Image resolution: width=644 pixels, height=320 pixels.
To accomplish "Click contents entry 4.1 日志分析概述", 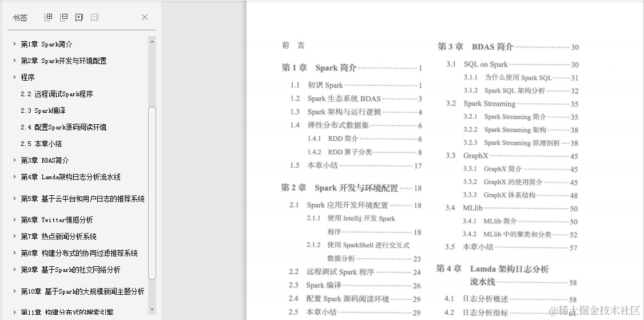I will pos(476,299).
